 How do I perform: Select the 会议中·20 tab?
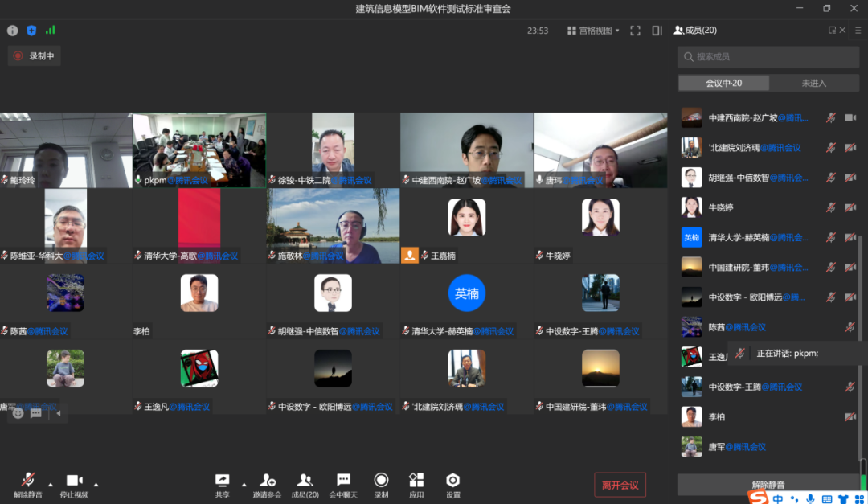tap(723, 83)
